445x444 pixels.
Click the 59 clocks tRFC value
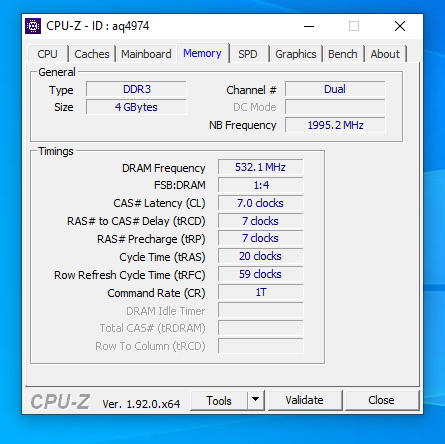click(261, 274)
